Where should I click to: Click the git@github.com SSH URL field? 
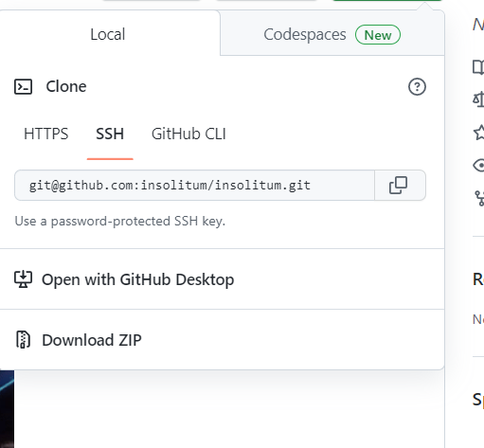coord(194,186)
